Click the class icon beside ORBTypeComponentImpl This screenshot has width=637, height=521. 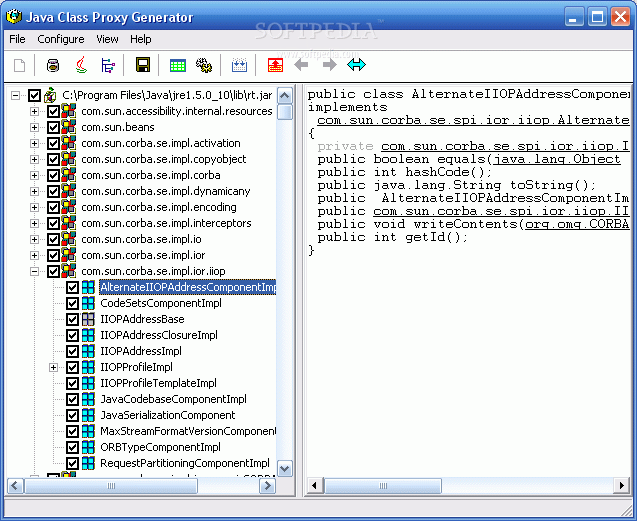tap(88, 447)
